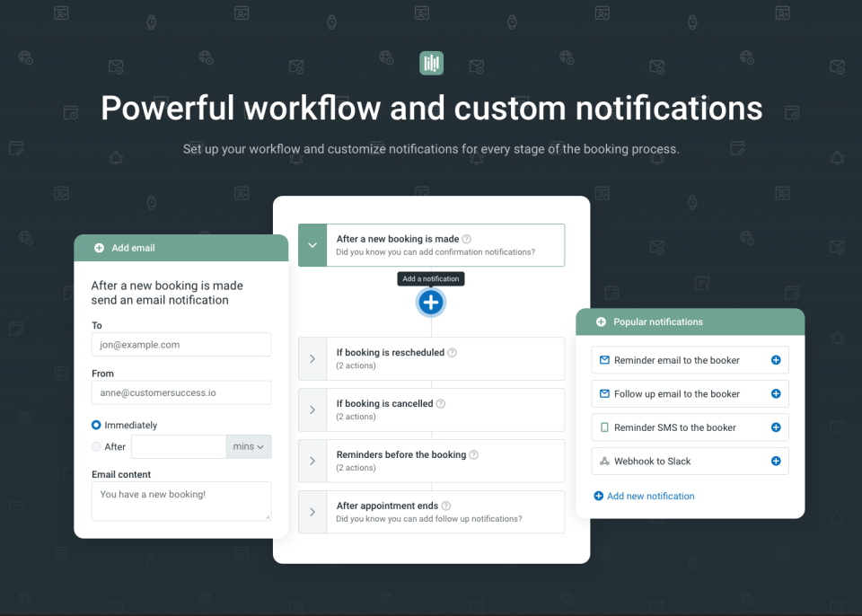Click the Add a notification tooltip label
Image resolution: width=862 pixels, height=616 pixels.
tap(431, 279)
